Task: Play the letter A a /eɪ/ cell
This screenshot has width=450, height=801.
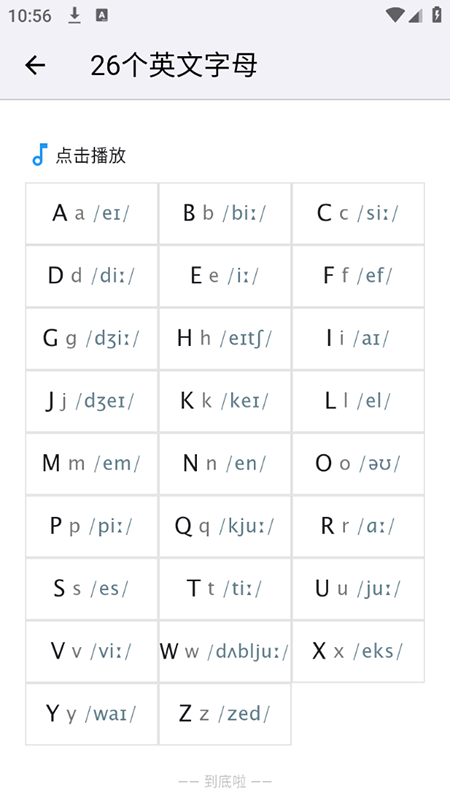Action: tap(91, 214)
